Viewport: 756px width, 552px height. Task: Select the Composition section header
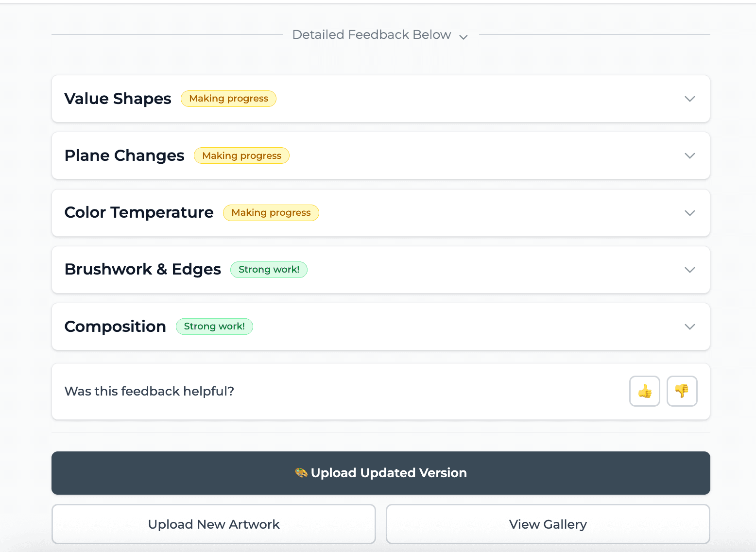click(x=115, y=327)
